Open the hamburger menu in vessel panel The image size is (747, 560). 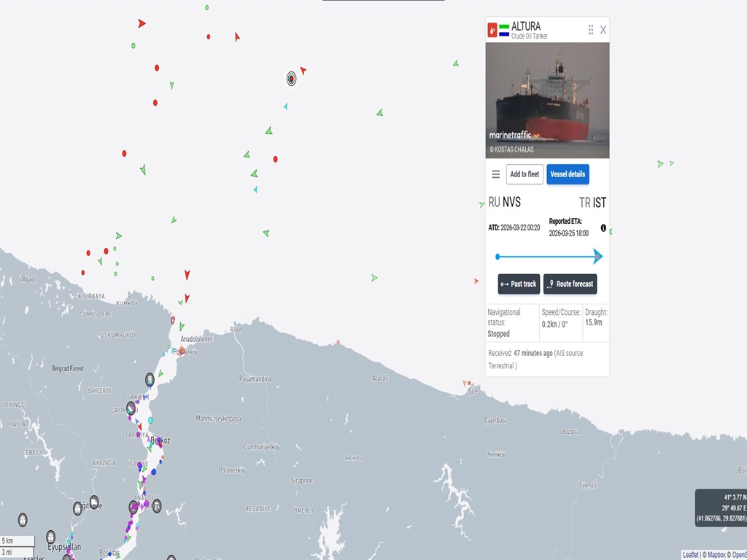[496, 174]
